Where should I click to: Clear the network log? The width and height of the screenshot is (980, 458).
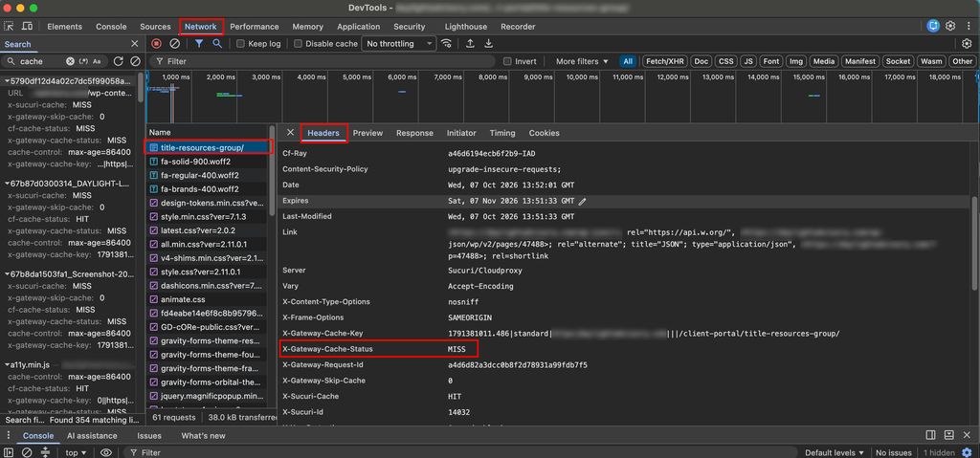tap(175, 44)
